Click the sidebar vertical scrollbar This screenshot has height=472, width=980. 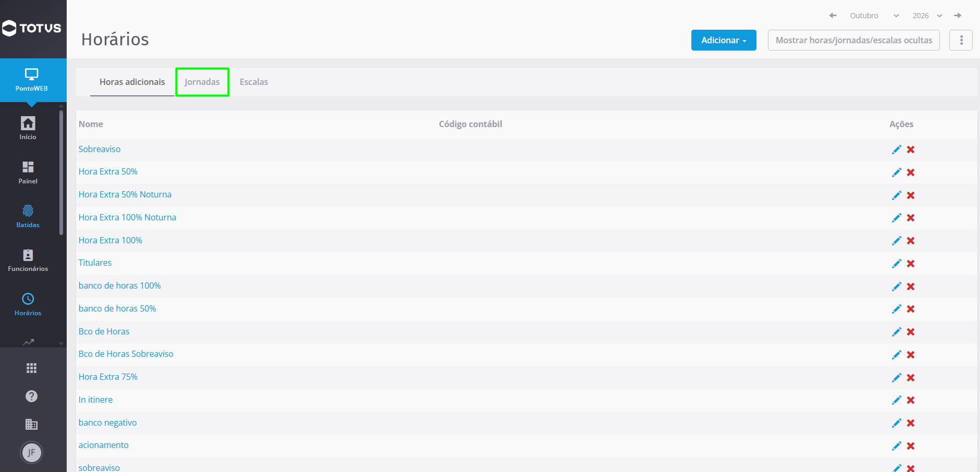[x=61, y=172]
